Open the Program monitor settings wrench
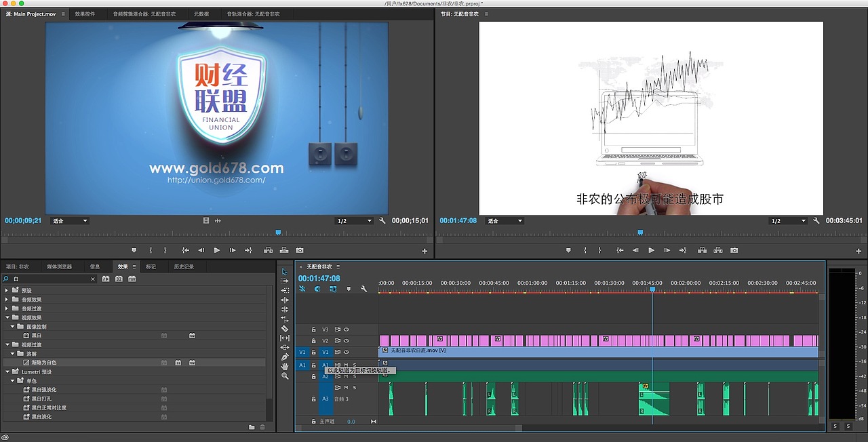 816,221
